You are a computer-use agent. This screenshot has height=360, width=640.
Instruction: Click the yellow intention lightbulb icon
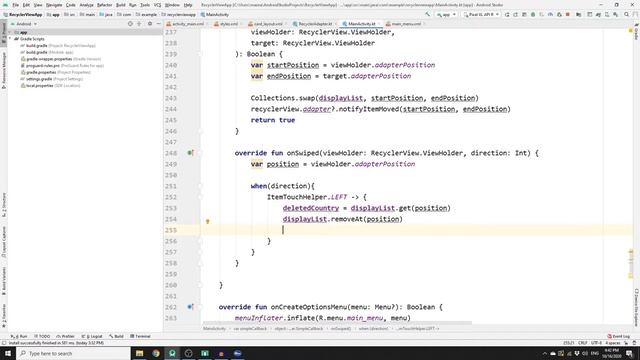point(207,221)
